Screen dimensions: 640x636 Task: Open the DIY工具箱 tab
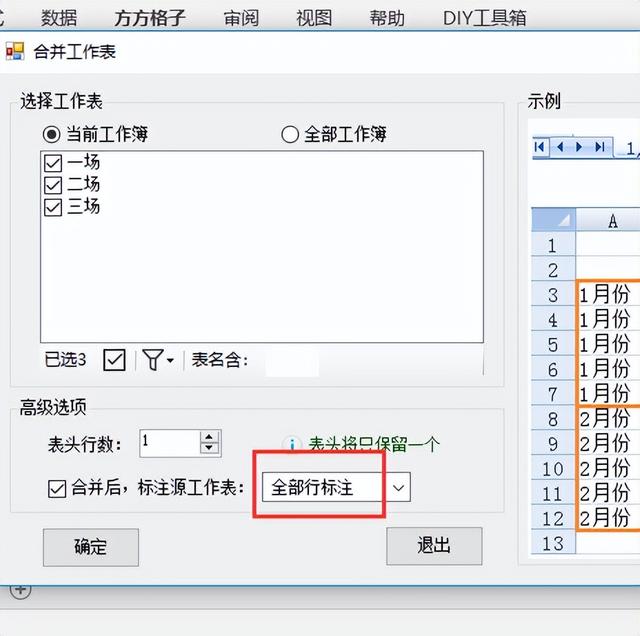[484, 18]
